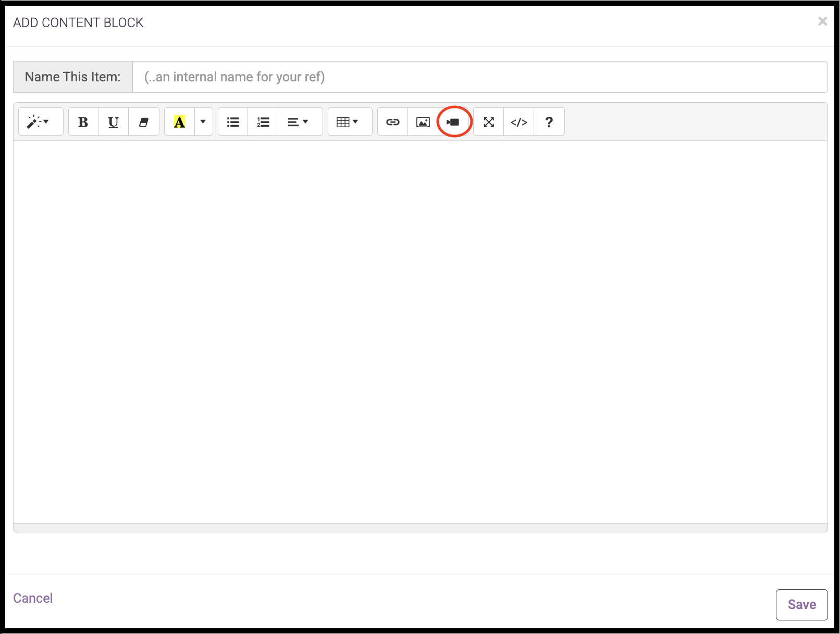Insert a numbered ordered list

(x=263, y=122)
